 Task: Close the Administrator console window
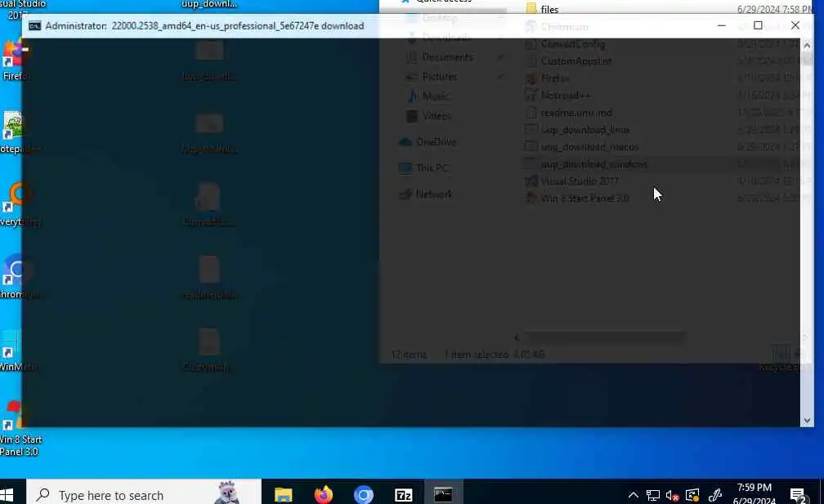[x=795, y=25]
